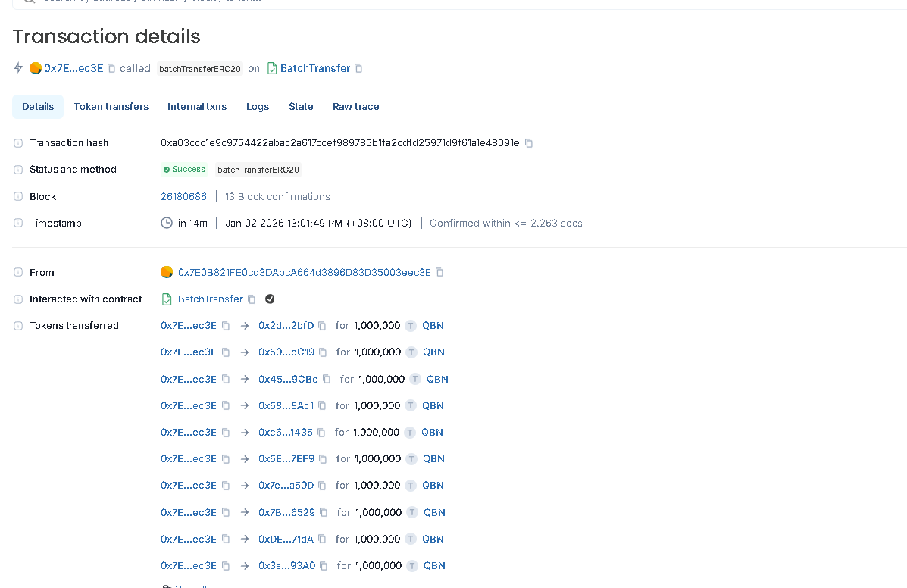
Task: Open recipient address 0xc6...1435
Action: [285, 433]
